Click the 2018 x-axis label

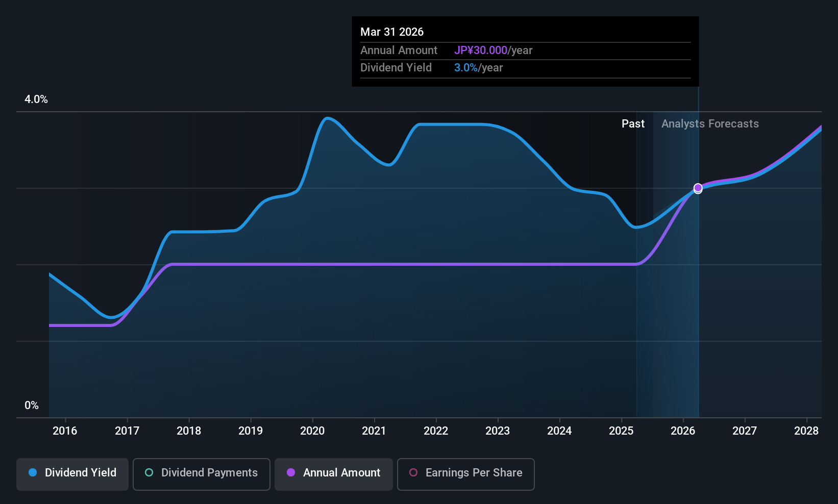coord(189,431)
